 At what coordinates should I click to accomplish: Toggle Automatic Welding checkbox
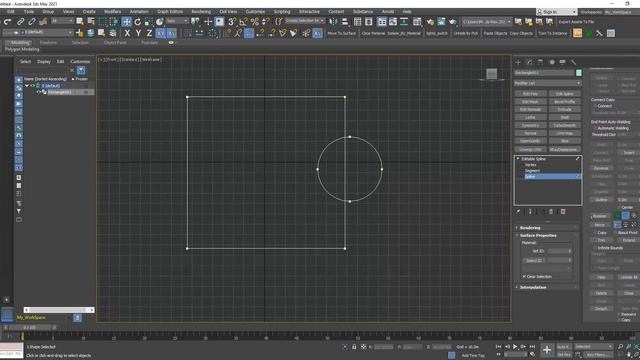(596, 128)
